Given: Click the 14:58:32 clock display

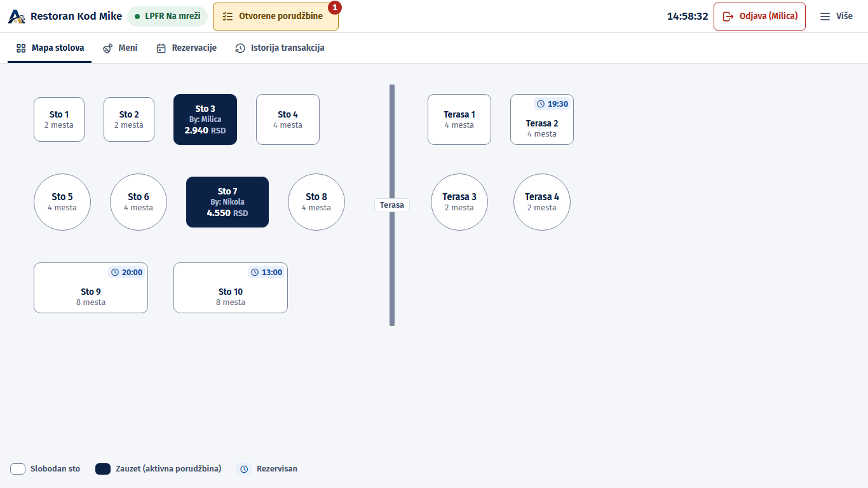Looking at the screenshot, I should pos(688,17).
